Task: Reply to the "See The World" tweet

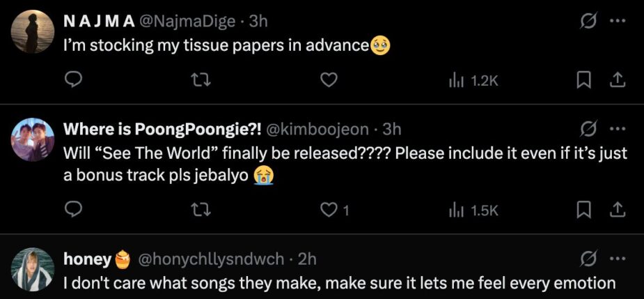Action: pos(74,210)
